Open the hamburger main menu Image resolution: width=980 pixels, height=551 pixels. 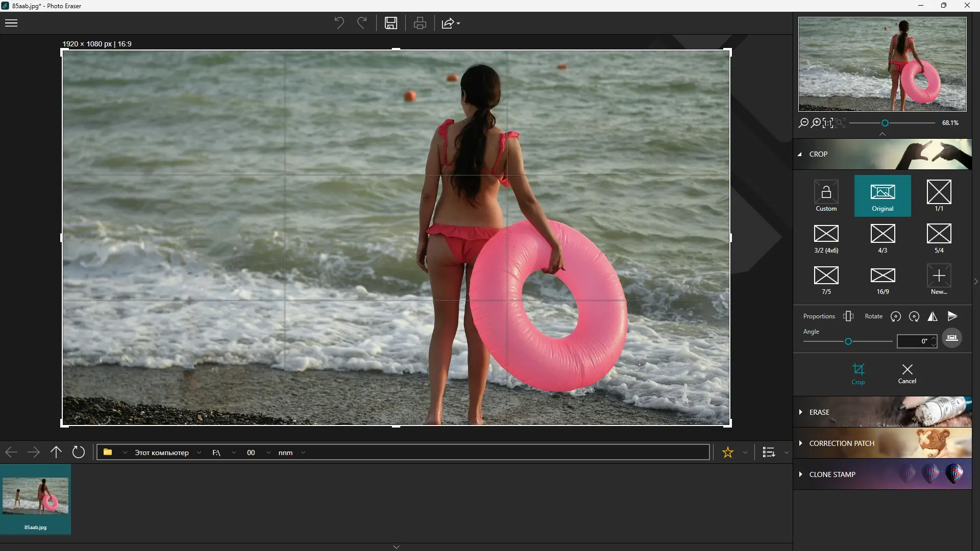click(x=11, y=23)
